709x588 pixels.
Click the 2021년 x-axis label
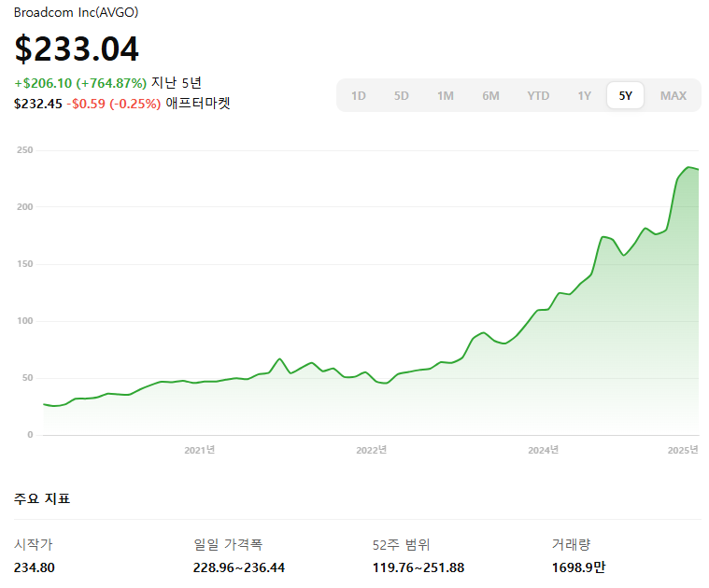199,450
